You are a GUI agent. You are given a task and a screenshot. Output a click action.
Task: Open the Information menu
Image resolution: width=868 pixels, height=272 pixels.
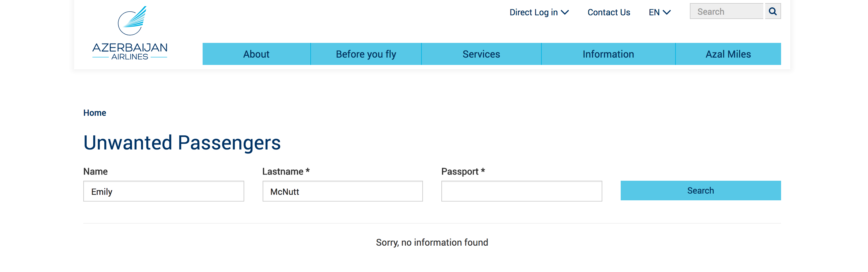pos(608,54)
